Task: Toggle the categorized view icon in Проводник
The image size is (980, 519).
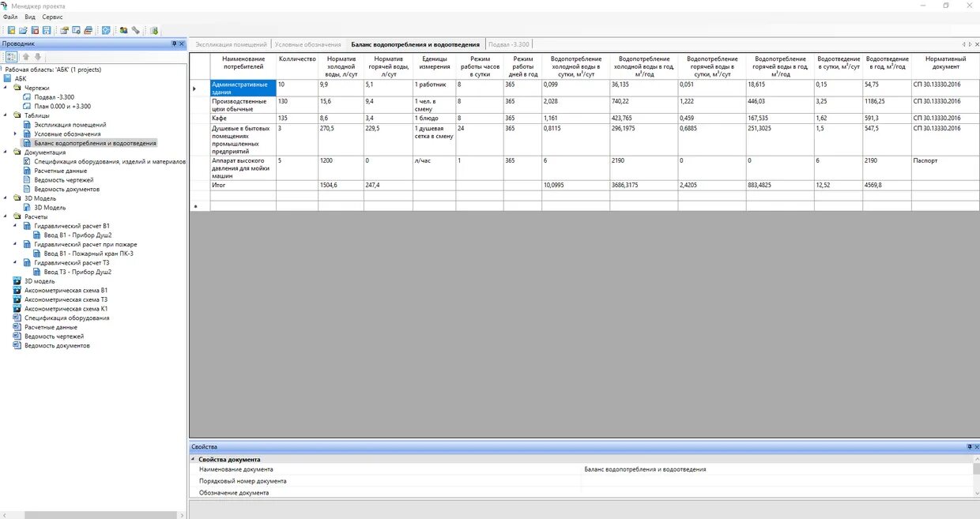Action: coord(11,57)
